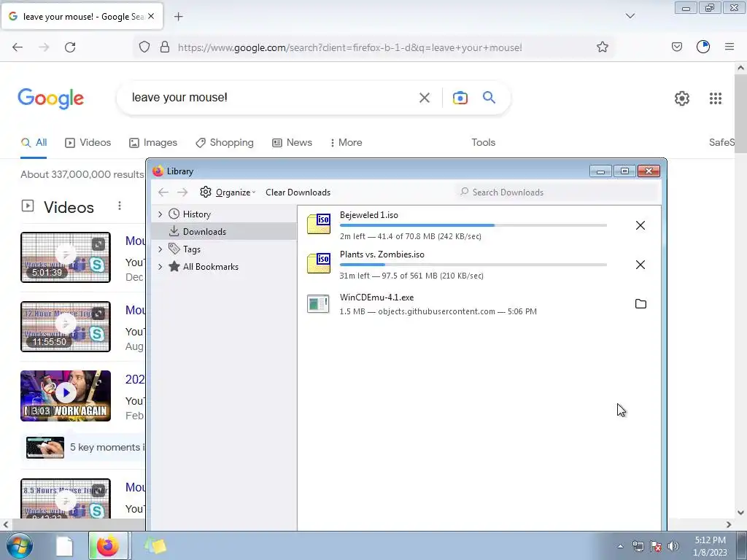Click the site security padlock icon

[165, 47]
